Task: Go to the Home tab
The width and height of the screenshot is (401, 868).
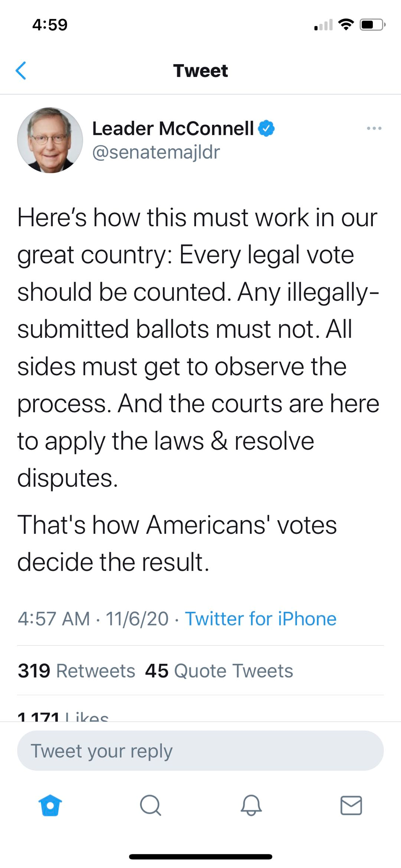Action: click(50, 805)
